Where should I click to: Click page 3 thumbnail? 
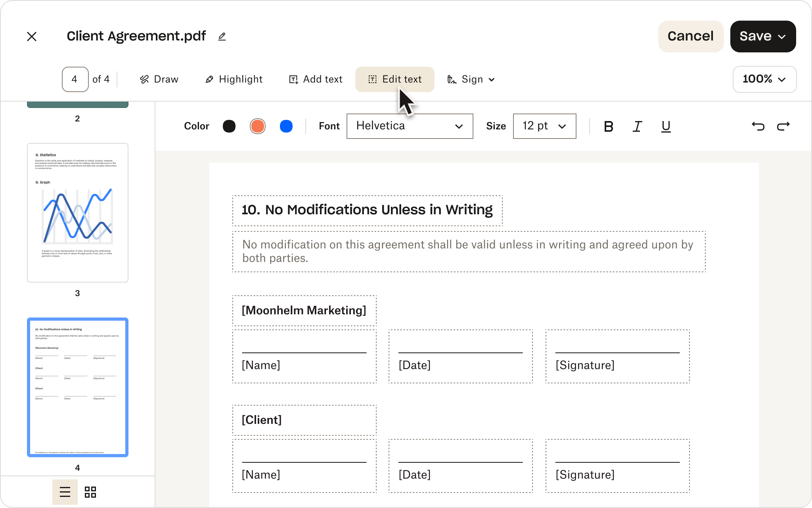[x=77, y=212]
